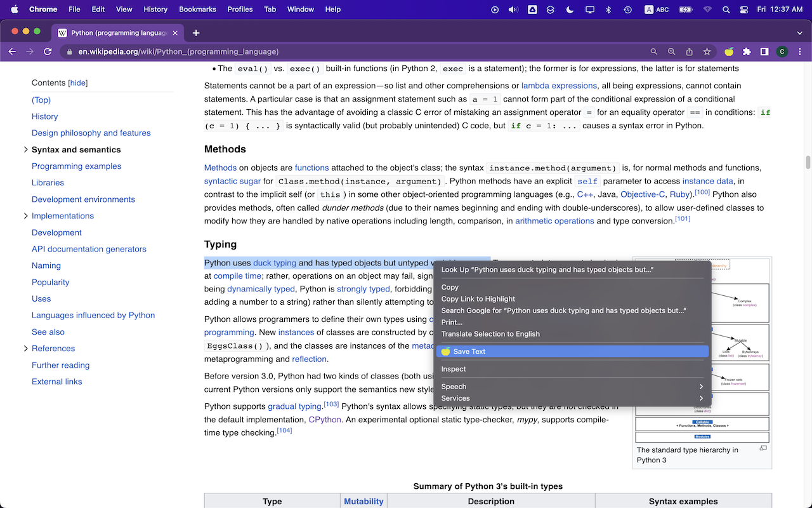Viewport: 812px width, 508px height.
Task: Go back using the back arrow
Action: tap(12, 51)
